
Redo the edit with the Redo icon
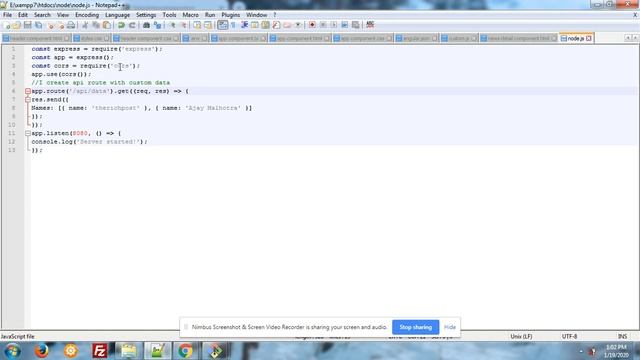point(132,25)
